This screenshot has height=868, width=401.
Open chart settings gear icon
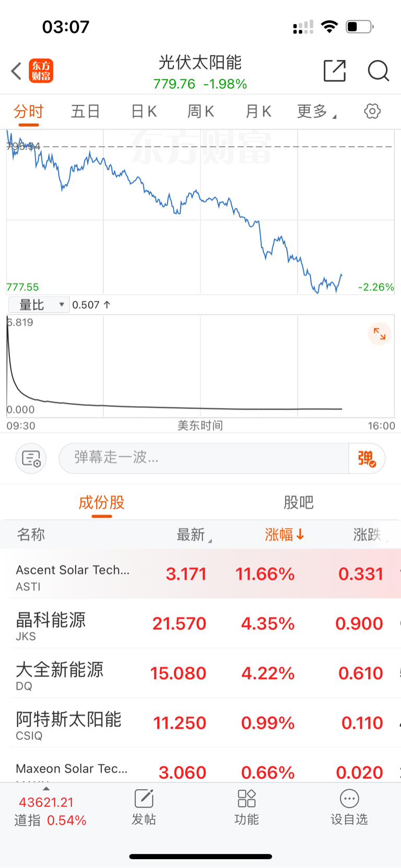point(372,111)
